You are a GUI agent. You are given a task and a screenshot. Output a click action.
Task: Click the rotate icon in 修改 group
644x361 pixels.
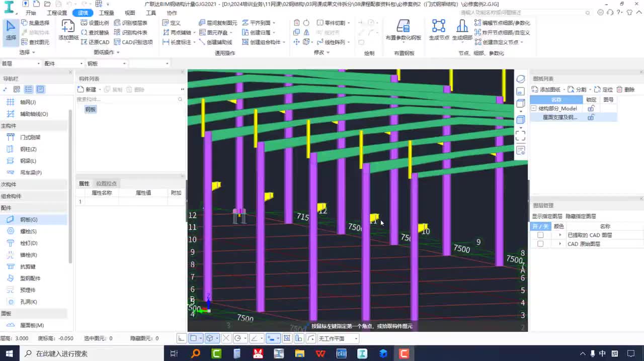point(306,23)
